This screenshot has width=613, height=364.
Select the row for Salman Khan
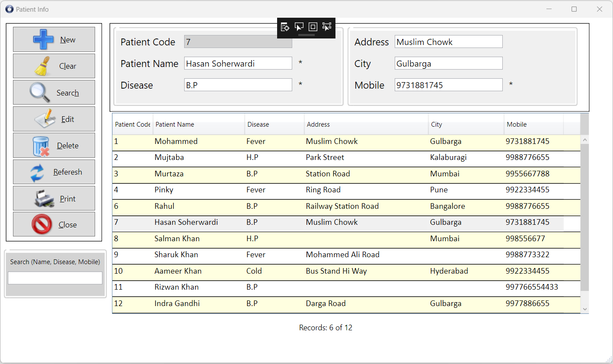pos(303,239)
